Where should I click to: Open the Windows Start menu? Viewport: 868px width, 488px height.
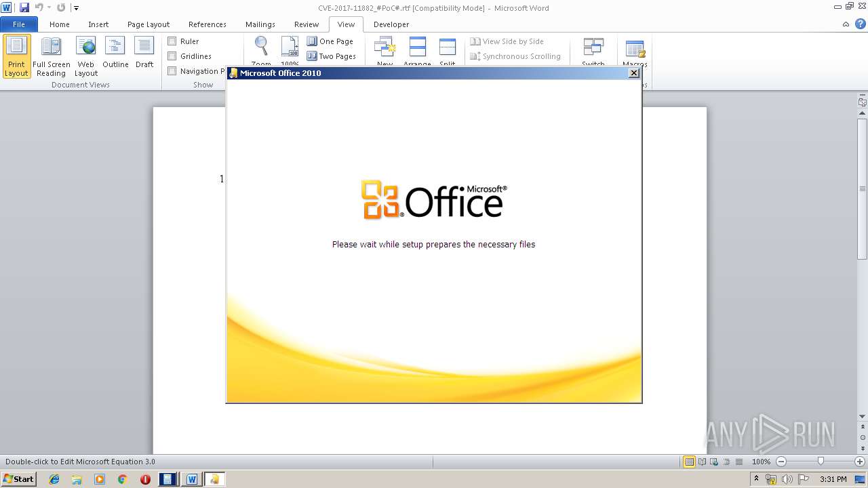(x=18, y=479)
